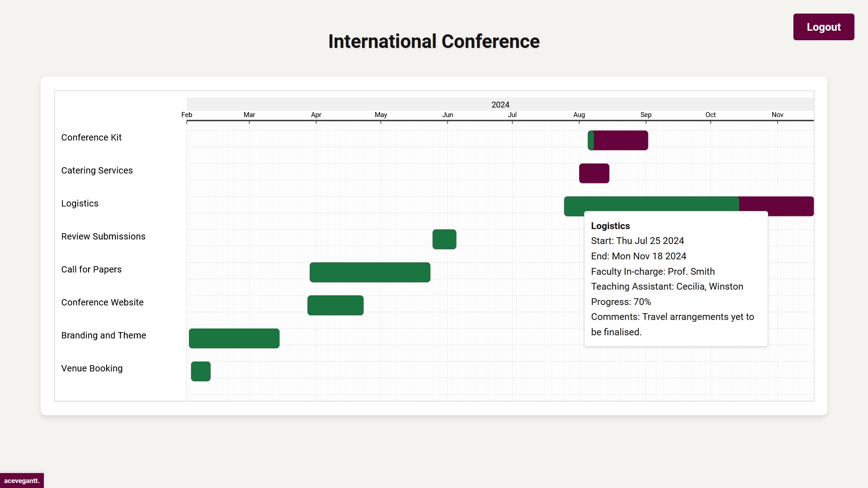Click the Comments text in the tooltip
This screenshot has width=868, height=488.
pos(672,324)
